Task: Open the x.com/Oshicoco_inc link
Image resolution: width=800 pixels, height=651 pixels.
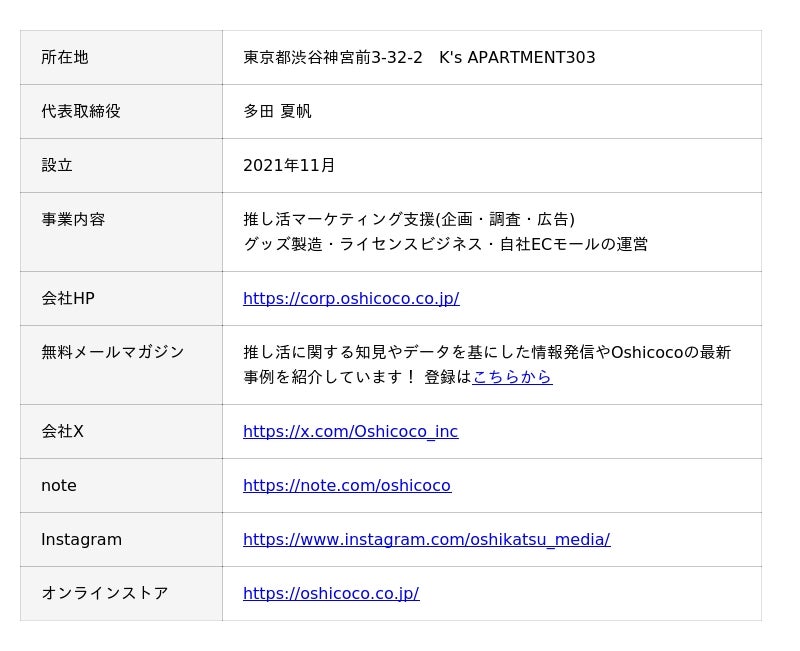Action: click(x=350, y=432)
